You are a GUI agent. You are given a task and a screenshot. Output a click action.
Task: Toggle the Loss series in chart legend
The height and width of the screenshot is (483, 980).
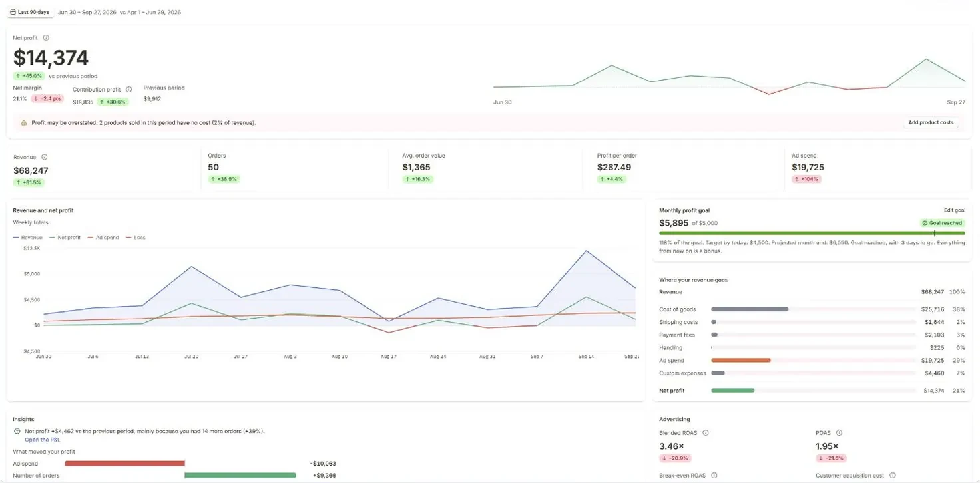pos(136,238)
